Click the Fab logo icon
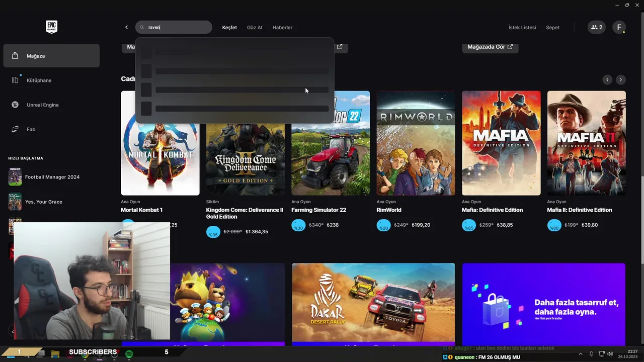This screenshot has height=362, width=644. click(x=15, y=129)
